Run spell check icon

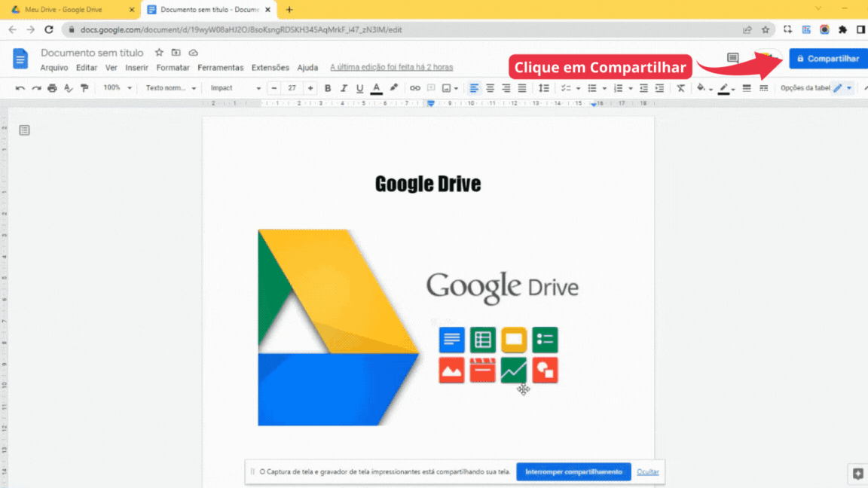point(68,88)
